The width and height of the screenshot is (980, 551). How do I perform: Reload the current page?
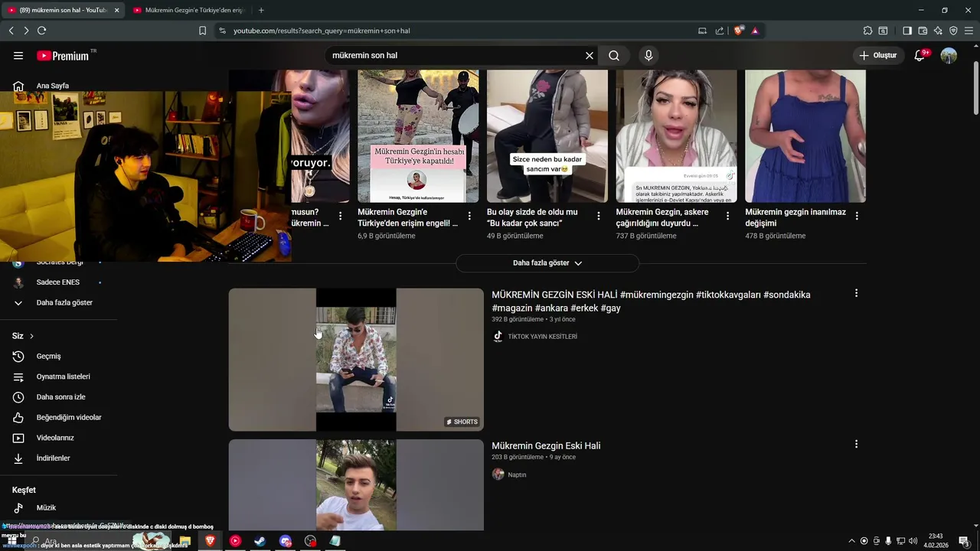pyautogui.click(x=41, y=31)
